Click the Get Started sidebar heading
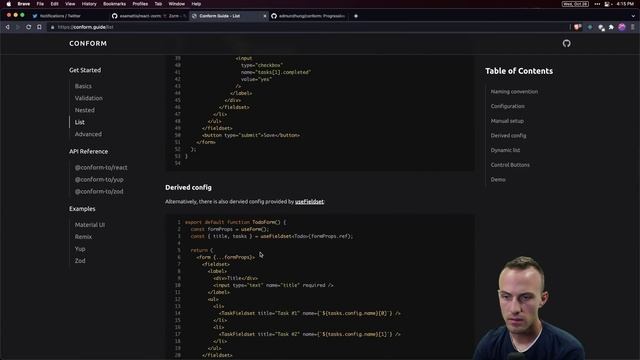Screen dimensions: 640x360 click(x=85, y=70)
